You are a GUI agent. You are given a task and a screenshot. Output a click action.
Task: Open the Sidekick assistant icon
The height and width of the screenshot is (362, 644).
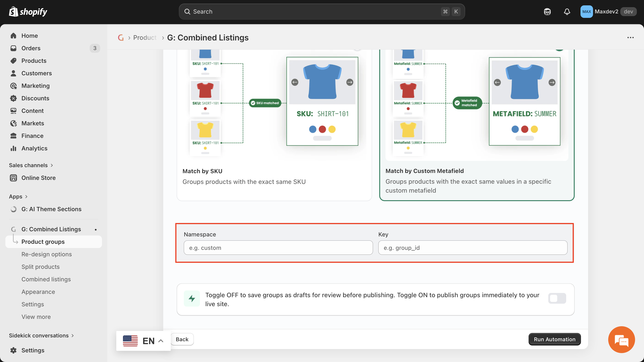(547, 12)
